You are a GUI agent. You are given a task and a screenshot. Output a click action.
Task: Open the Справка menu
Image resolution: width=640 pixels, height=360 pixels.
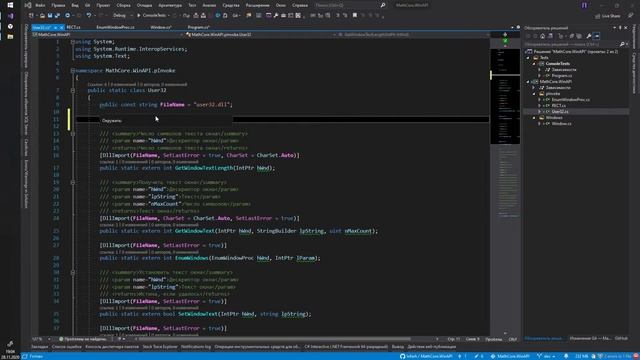300,5
